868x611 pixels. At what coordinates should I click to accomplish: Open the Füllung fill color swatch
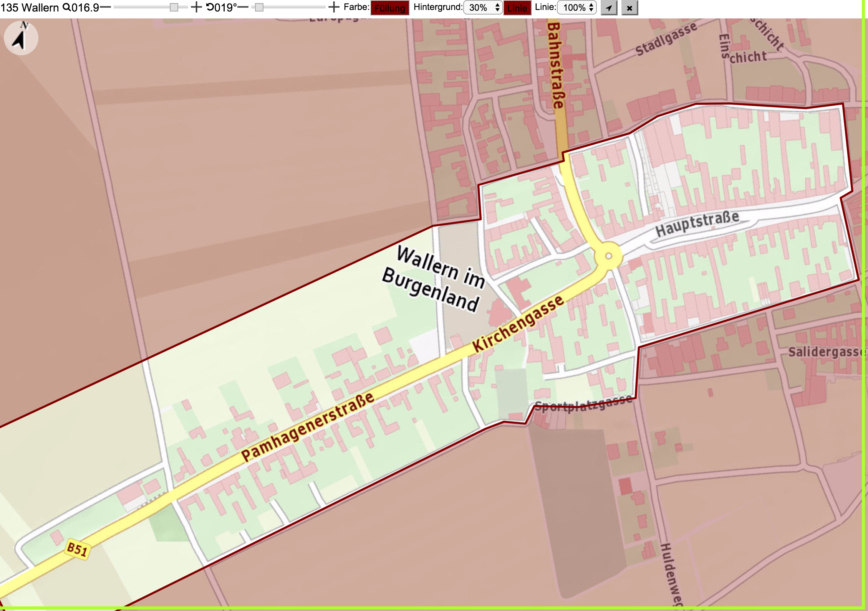(x=390, y=8)
